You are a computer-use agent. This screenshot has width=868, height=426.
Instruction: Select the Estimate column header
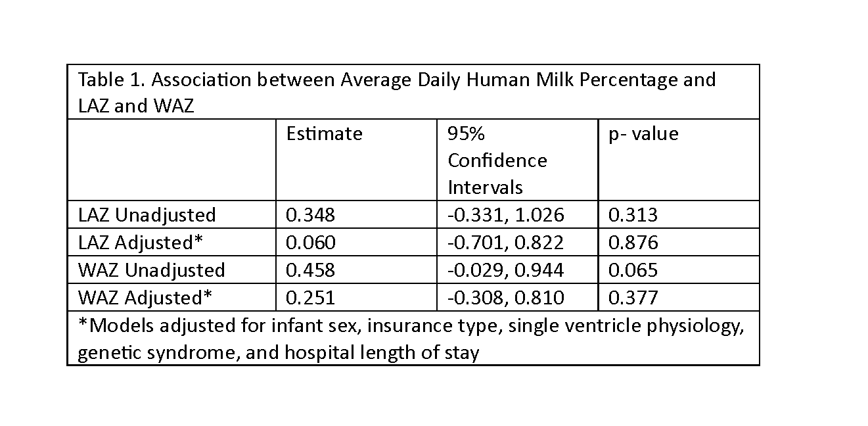pos(324,133)
